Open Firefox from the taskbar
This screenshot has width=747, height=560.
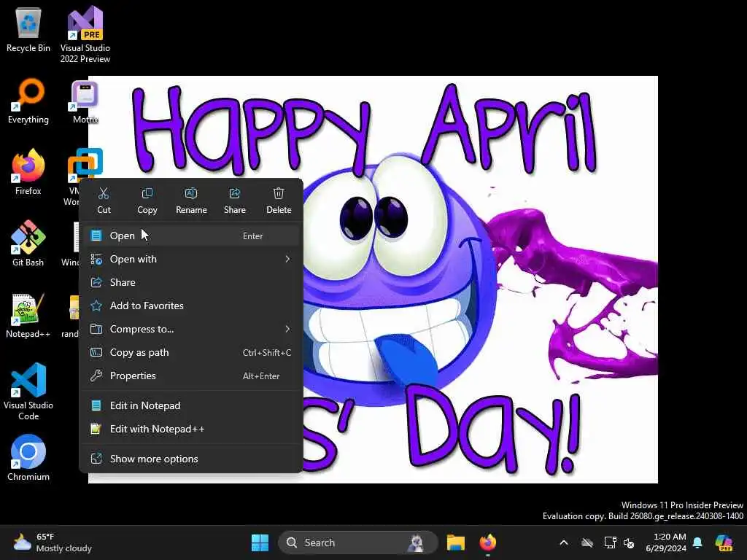488,542
